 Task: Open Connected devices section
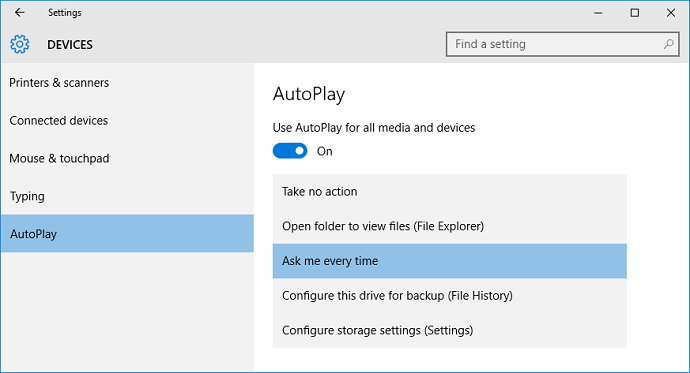click(x=127, y=121)
